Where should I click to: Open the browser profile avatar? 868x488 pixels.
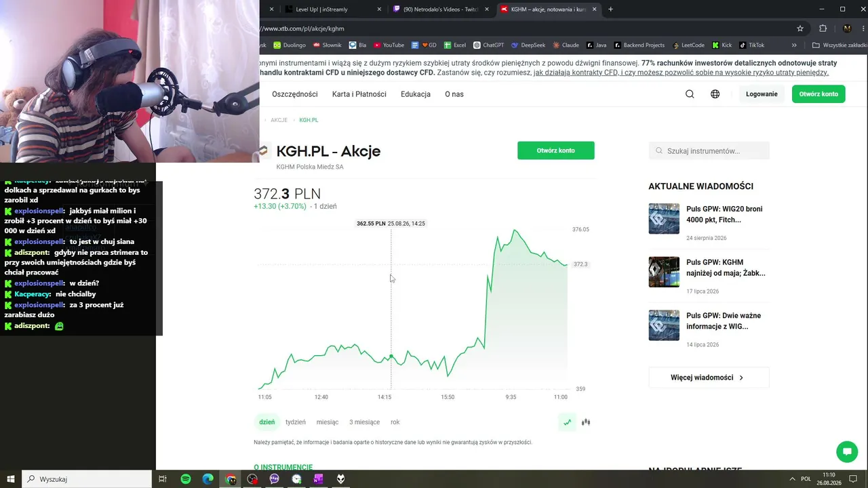847,28
